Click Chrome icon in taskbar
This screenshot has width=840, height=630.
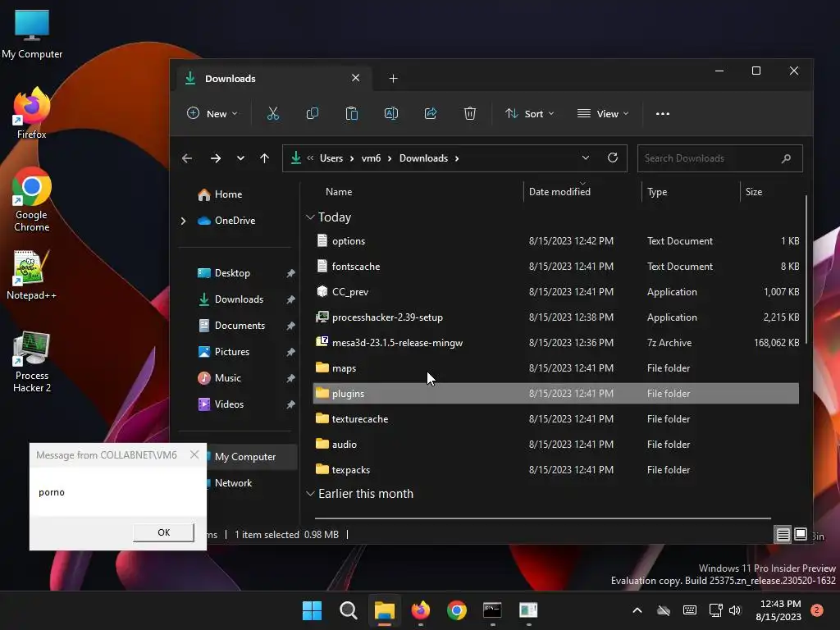click(x=456, y=610)
